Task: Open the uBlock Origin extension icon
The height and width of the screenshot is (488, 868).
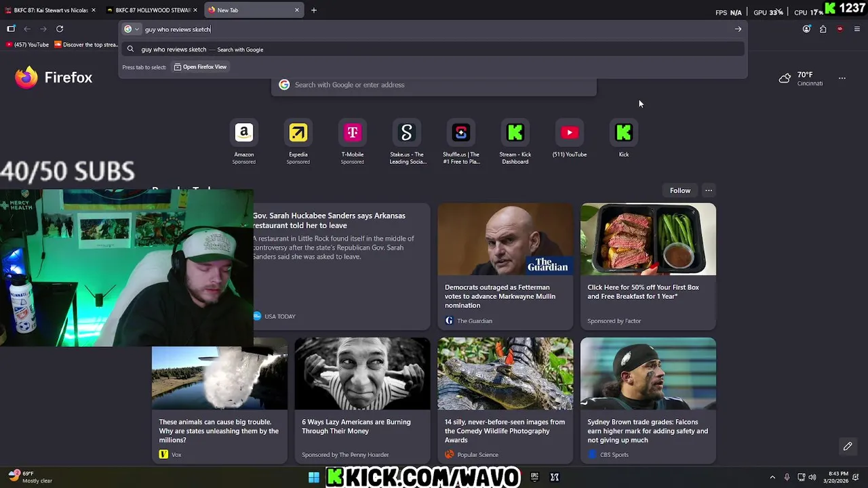Action: click(x=840, y=28)
